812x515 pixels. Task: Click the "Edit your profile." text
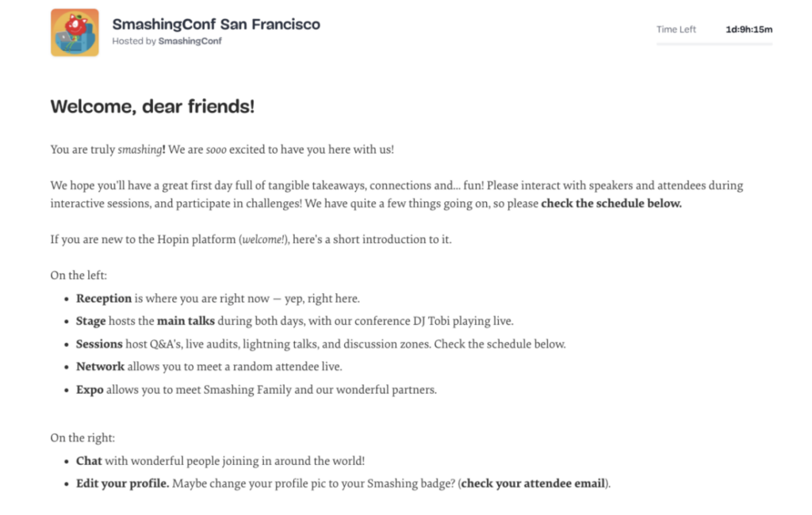point(123,483)
